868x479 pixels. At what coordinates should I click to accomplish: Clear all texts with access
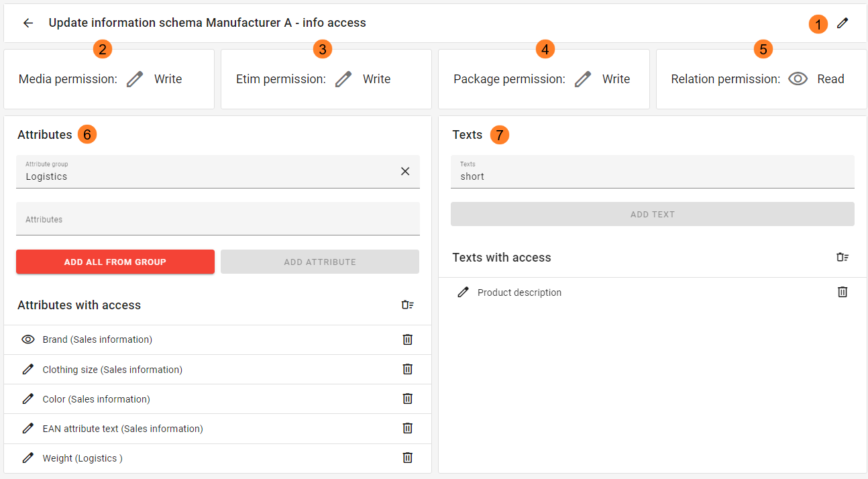coord(843,257)
